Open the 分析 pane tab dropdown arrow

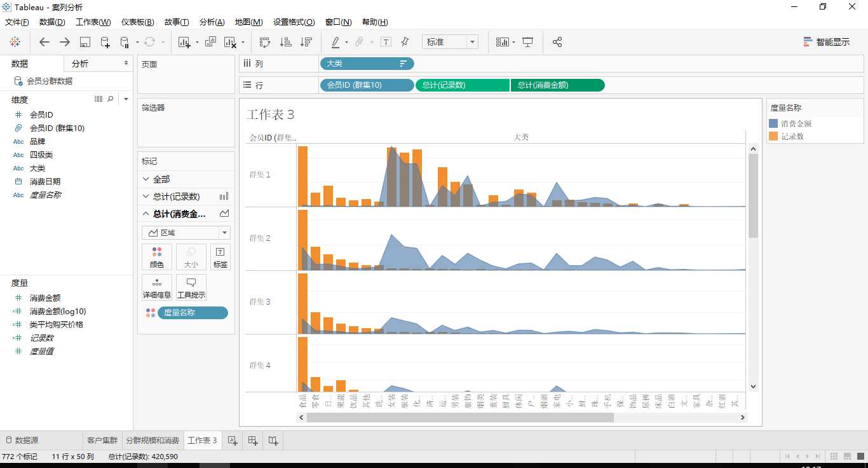click(x=126, y=64)
